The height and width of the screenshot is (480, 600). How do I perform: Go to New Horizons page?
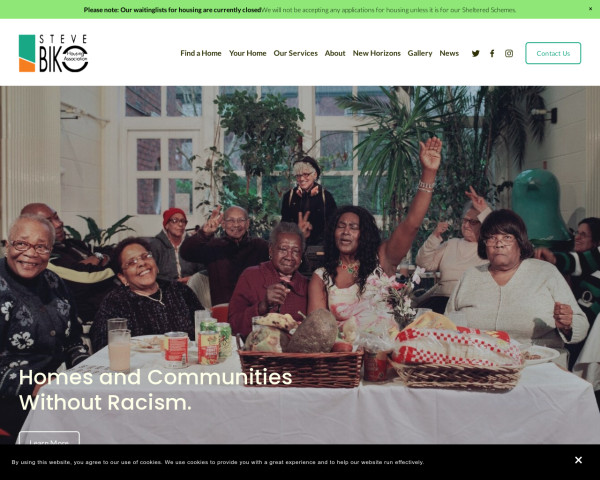pos(377,53)
